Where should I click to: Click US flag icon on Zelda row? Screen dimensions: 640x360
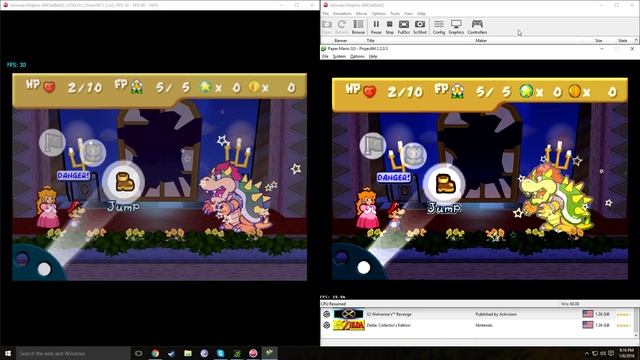tap(588, 325)
